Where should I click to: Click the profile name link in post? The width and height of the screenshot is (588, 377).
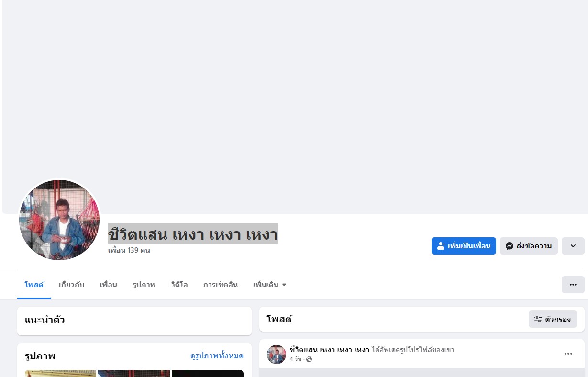pyautogui.click(x=330, y=350)
